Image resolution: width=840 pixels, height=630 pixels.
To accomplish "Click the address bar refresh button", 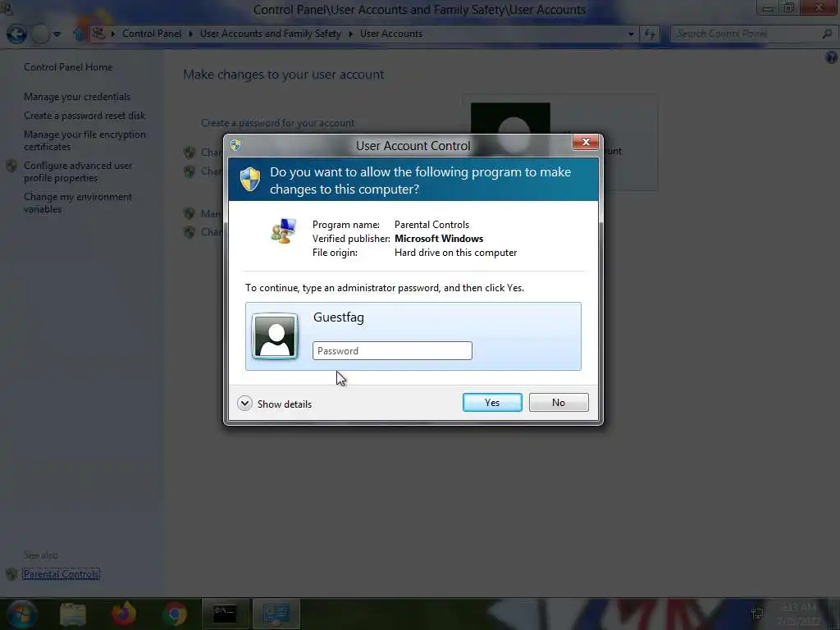I will click(650, 34).
